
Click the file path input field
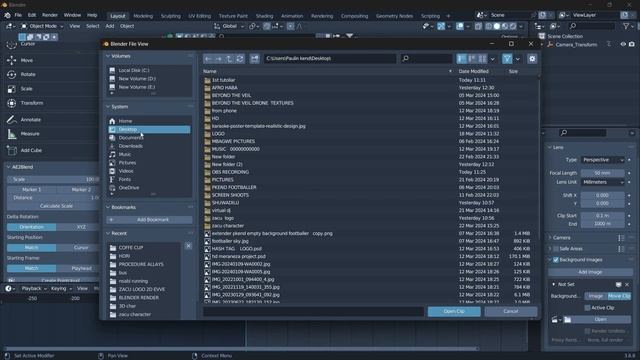(x=330, y=59)
